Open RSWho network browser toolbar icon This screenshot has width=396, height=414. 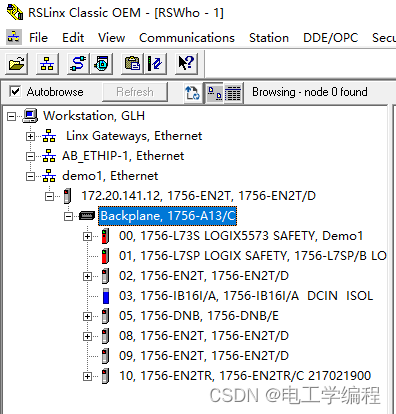pyautogui.click(x=47, y=63)
